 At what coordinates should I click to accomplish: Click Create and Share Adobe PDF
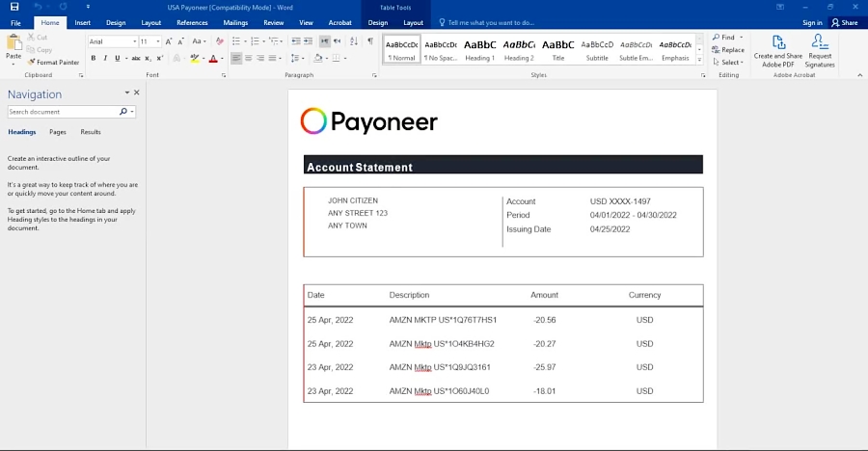pos(777,51)
